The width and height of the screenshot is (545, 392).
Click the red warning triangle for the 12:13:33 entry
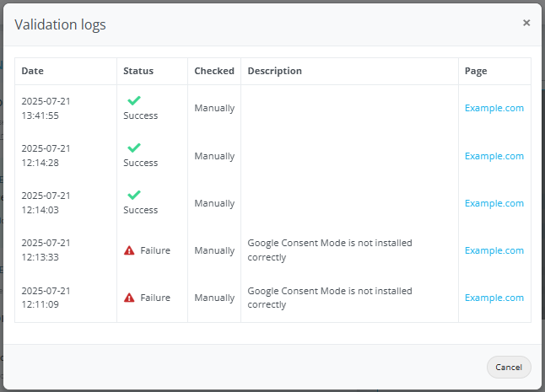129,250
